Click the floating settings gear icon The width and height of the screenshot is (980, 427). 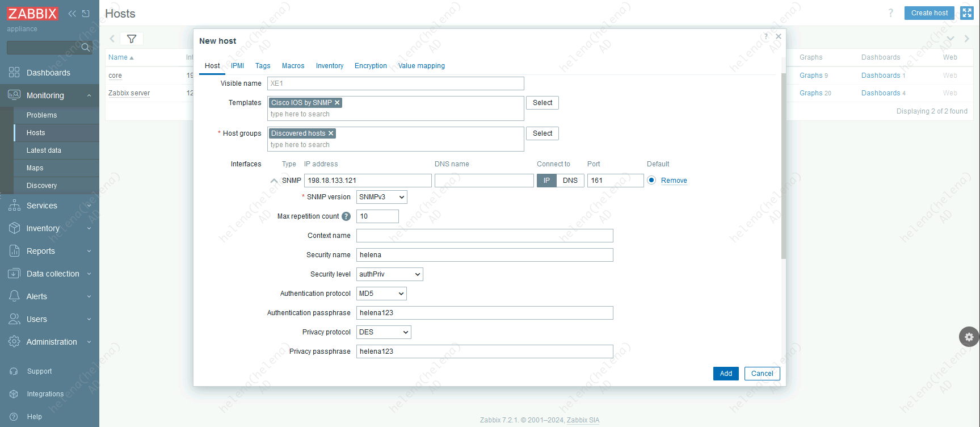coord(969,337)
